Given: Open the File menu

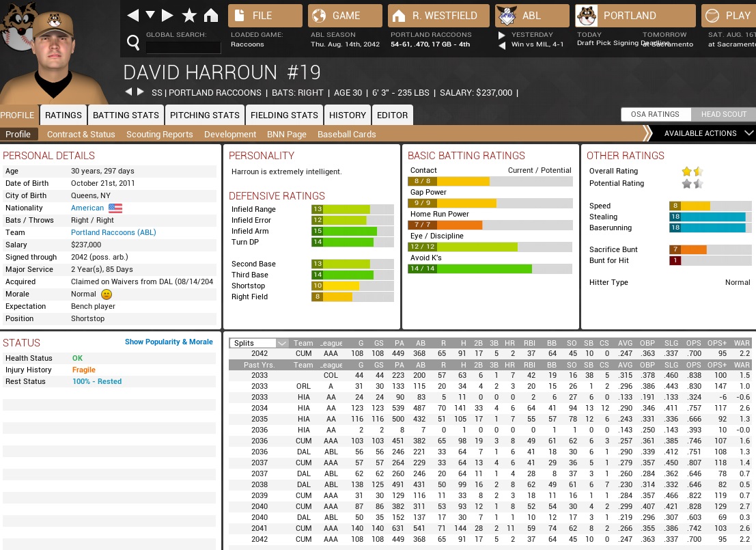Looking at the screenshot, I should click(x=265, y=16).
